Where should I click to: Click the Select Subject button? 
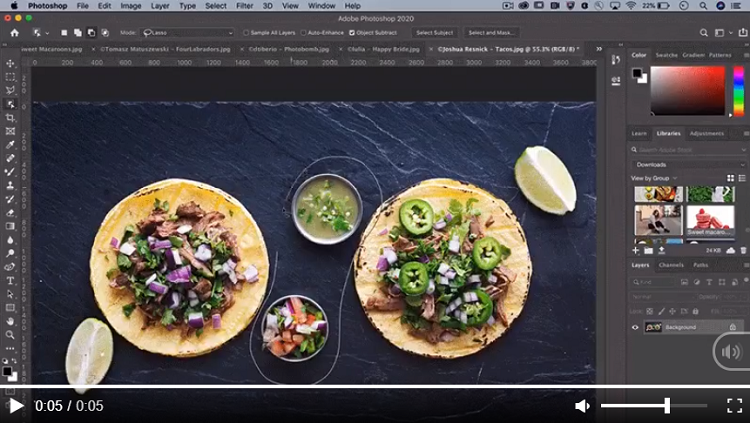click(x=436, y=33)
